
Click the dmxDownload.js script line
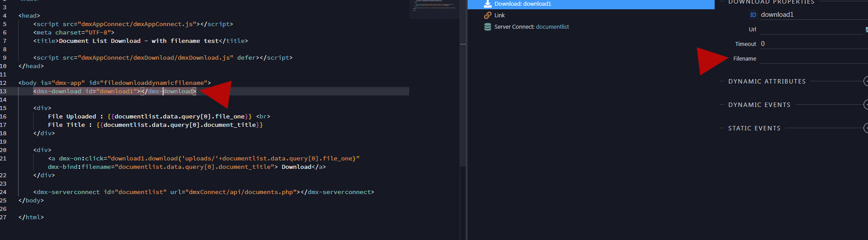pyautogui.click(x=163, y=57)
